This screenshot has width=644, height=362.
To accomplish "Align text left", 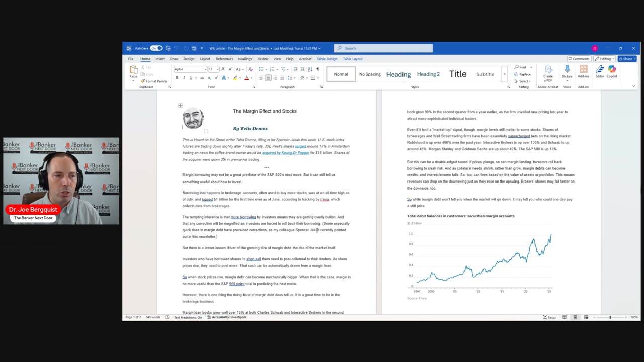I will tap(261, 78).
